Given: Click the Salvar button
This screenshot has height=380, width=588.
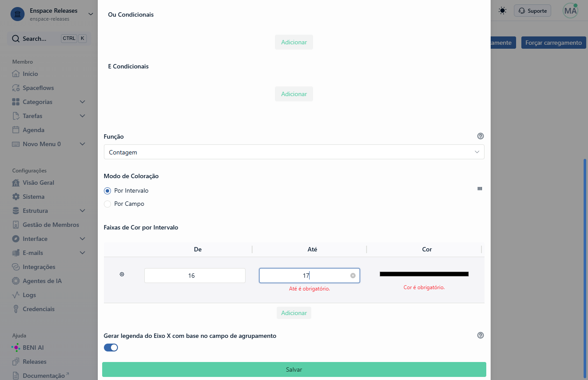Looking at the screenshot, I should pyautogui.click(x=294, y=369).
